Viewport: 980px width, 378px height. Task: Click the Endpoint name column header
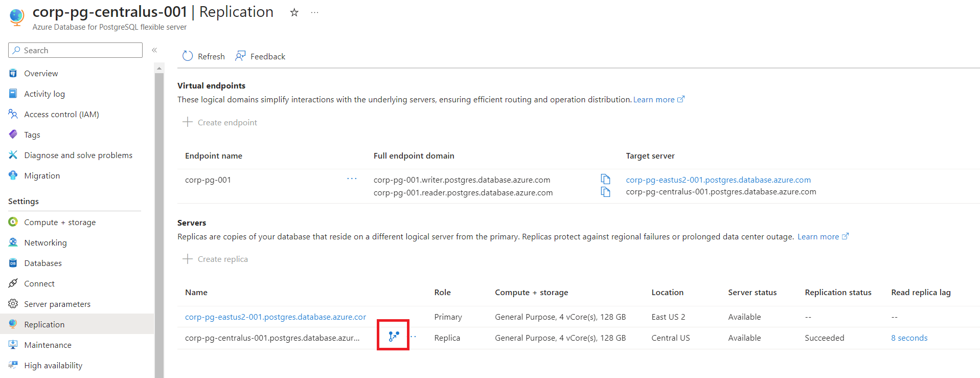pos(214,155)
